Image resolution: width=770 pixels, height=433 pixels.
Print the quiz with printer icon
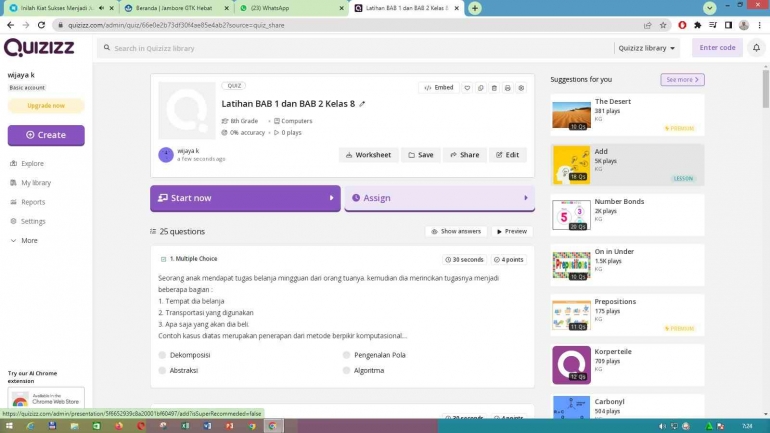508,88
